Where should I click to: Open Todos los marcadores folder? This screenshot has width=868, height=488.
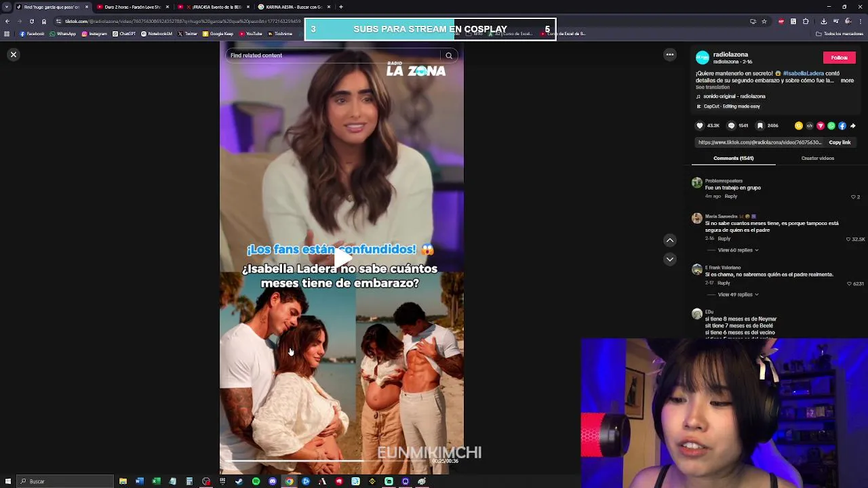840,34
